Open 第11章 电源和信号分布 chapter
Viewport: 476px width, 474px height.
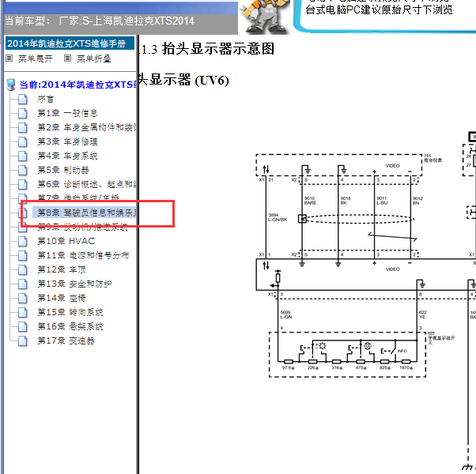click(83, 255)
